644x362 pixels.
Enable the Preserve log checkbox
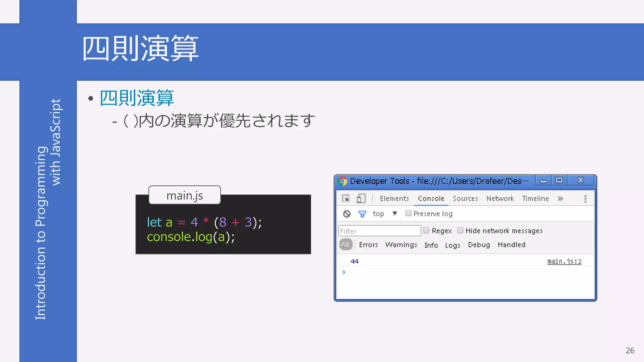pos(408,213)
